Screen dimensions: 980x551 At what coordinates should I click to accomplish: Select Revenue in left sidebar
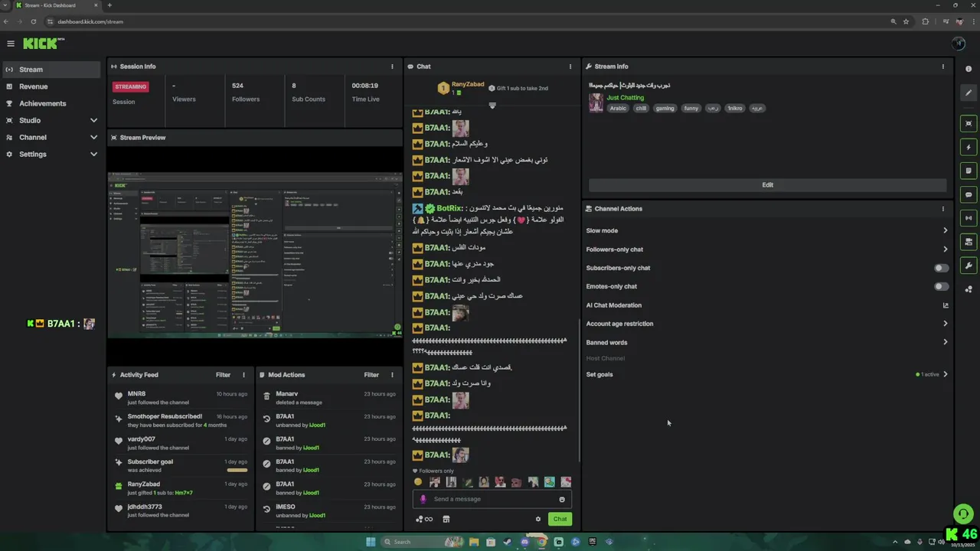[x=51, y=86]
